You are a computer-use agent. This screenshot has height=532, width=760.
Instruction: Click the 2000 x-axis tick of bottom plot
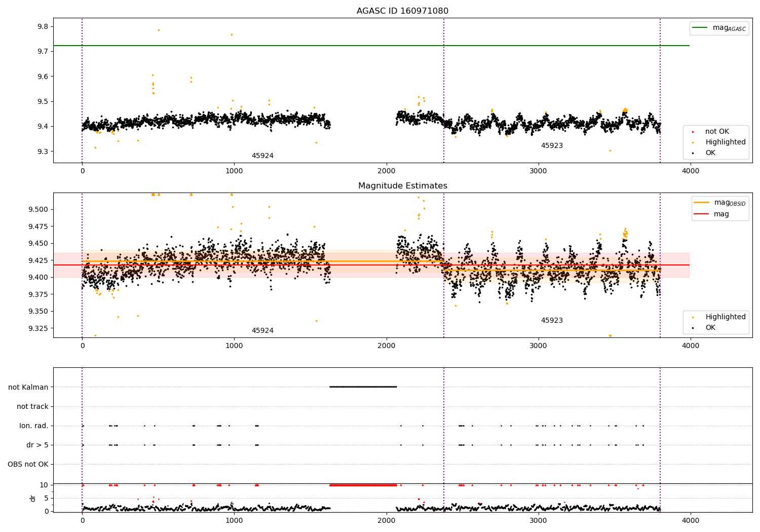click(387, 520)
